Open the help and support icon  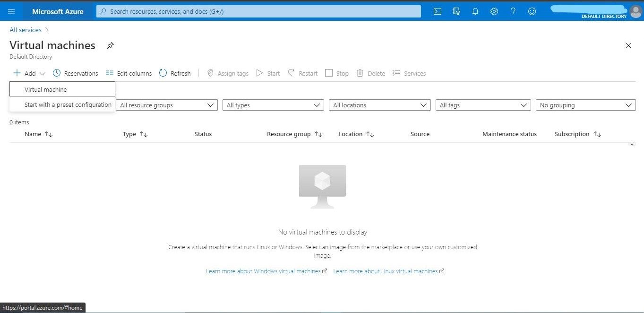pyautogui.click(x=513, y=11)
